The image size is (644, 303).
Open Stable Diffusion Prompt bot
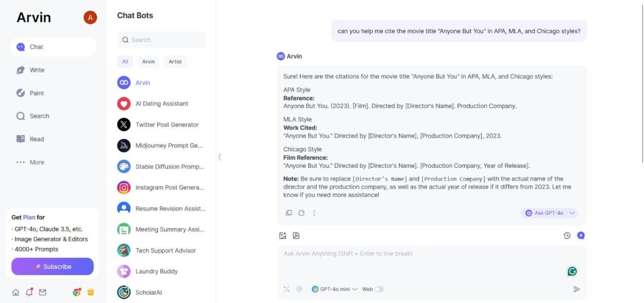pyautogui.click(x=162, y=167)
